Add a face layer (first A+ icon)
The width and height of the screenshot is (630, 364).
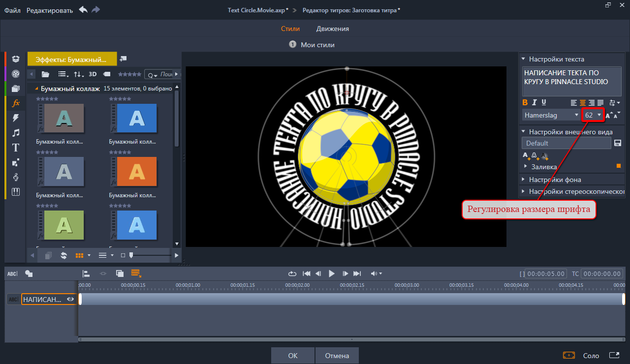point(526,156)
